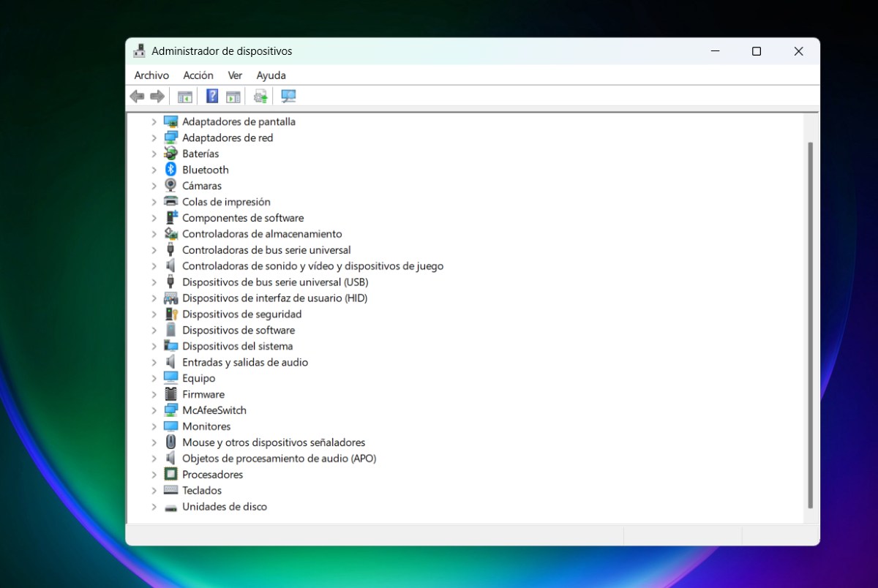Click the blue Help question mark icon
The width and height of the screenshot is (878, 588).
212,96
